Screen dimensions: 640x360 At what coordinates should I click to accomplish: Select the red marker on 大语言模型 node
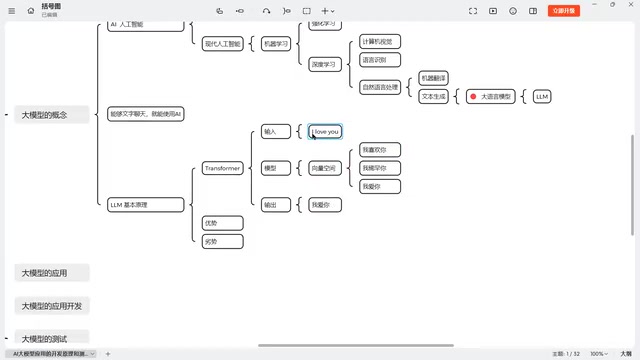473,97
